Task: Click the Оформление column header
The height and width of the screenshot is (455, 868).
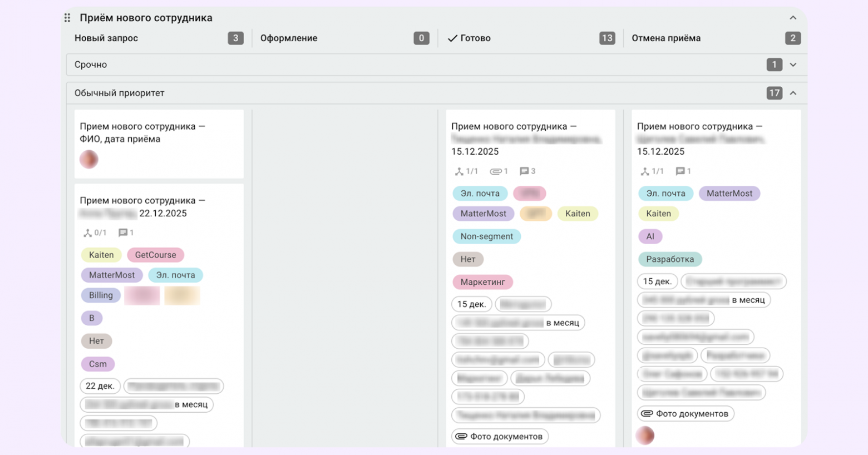Action: tap(289, 38)
